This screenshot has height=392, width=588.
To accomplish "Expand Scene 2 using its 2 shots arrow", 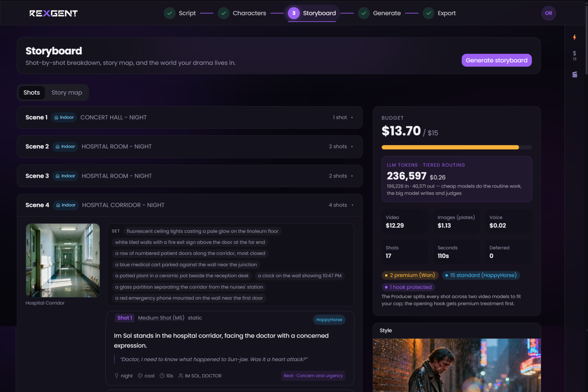I will coord(352,147).
